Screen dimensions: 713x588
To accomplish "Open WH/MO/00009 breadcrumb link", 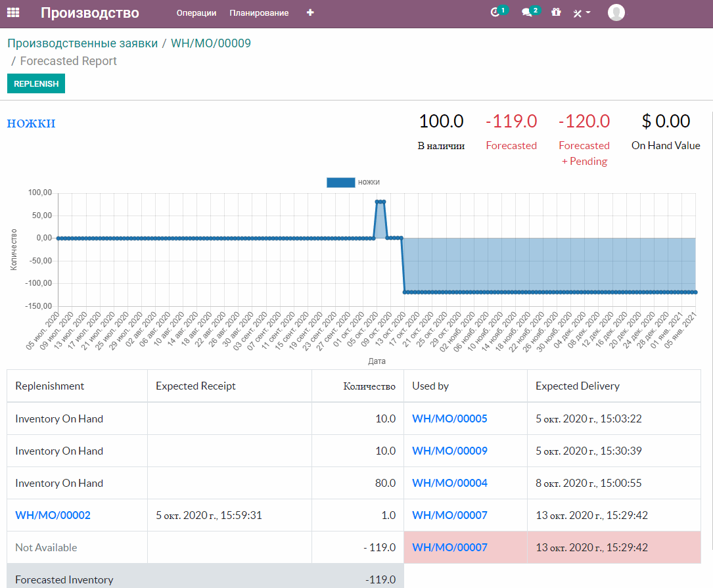I will coord(210,43).
